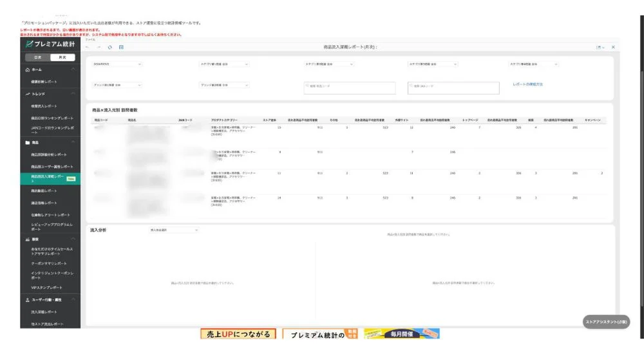
Task: Click the 外部サイト column header
Action: (402, 120)
